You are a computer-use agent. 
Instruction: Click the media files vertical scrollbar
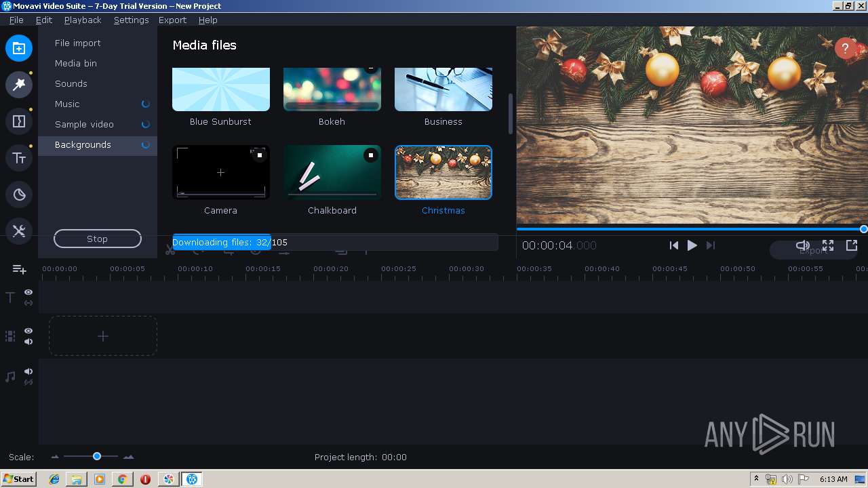[x=511, y=114]
